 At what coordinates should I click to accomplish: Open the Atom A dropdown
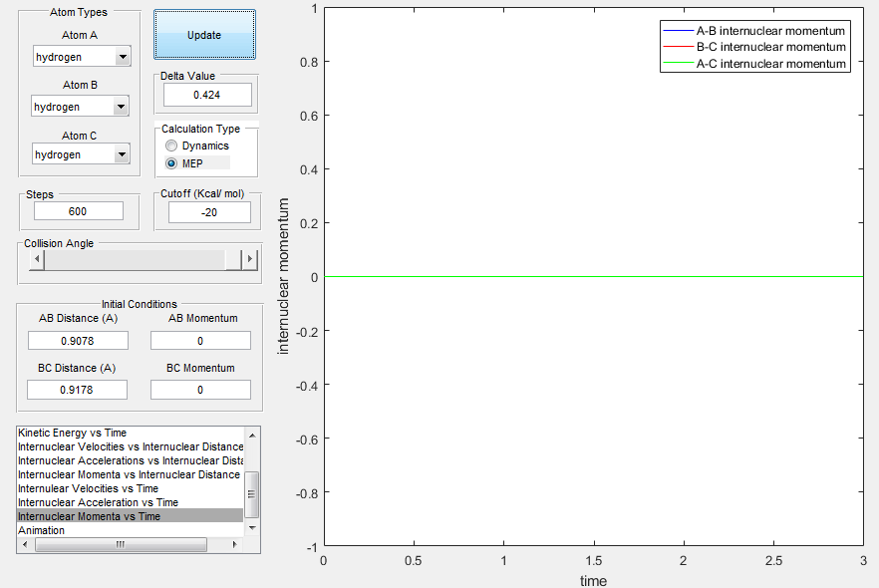tap(82, 57)
